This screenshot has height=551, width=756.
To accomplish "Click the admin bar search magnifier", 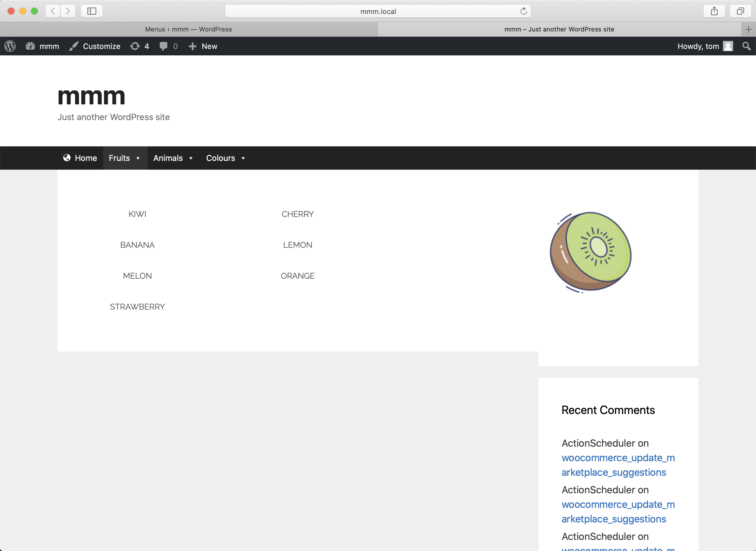I will (x=746, y=46).
